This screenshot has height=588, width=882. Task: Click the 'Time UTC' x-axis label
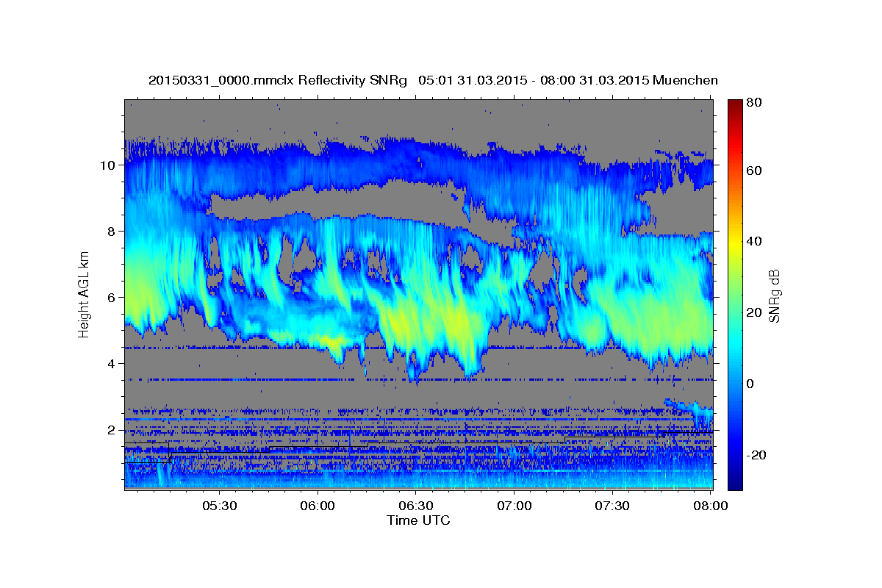418,520
